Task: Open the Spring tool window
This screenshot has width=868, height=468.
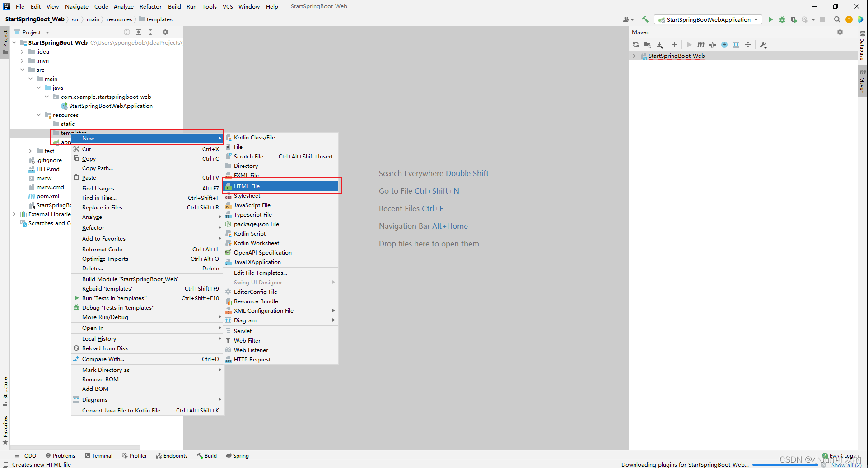Action: [x=238, y=456]
